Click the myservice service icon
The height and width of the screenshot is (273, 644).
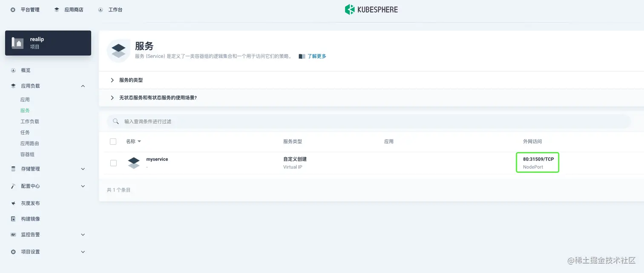pos(134,163)
